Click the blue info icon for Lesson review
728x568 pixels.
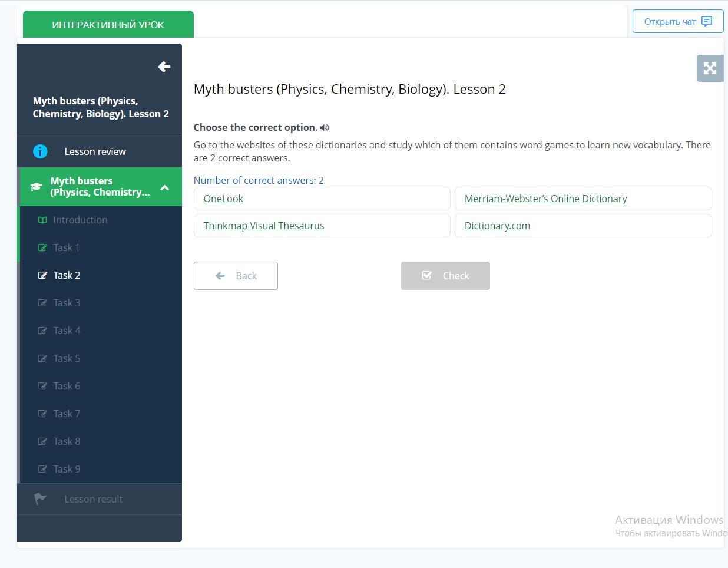pos(40,151)
